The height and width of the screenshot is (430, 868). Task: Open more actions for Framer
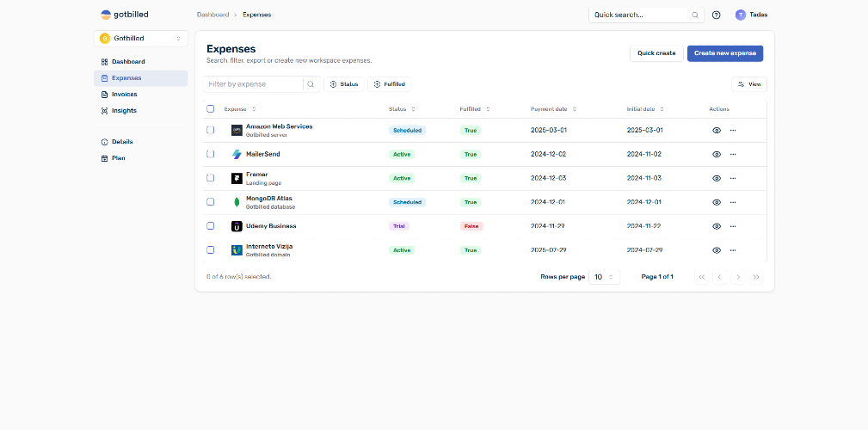tap(733, 178)
